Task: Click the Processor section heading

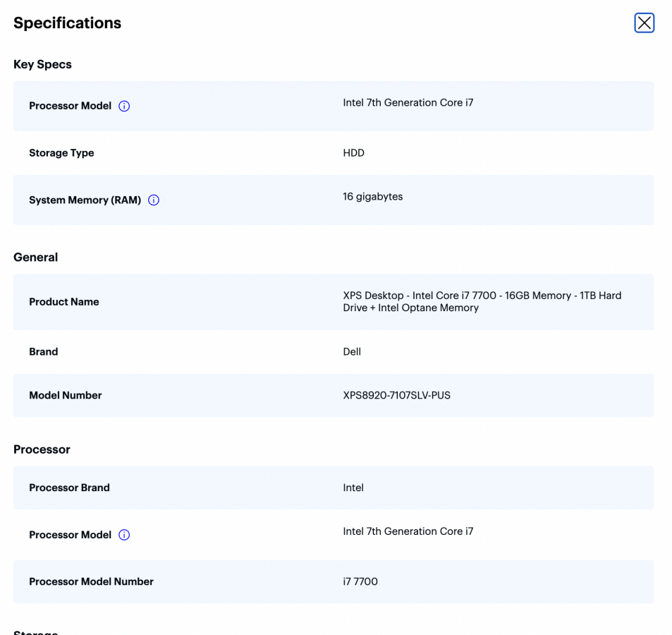Action: 41,449
